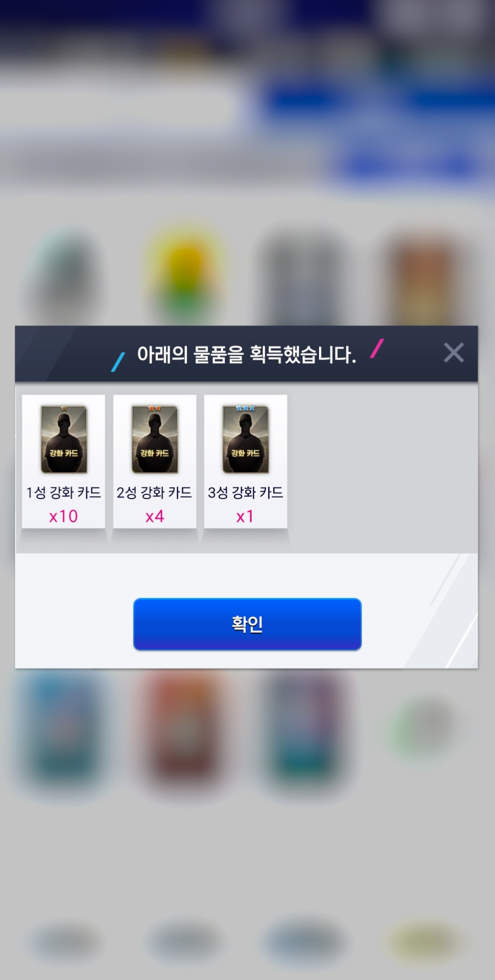Tap the x10 quantity label
The height and width of the screenshot is (980, 495).
[x=63, y=516]
